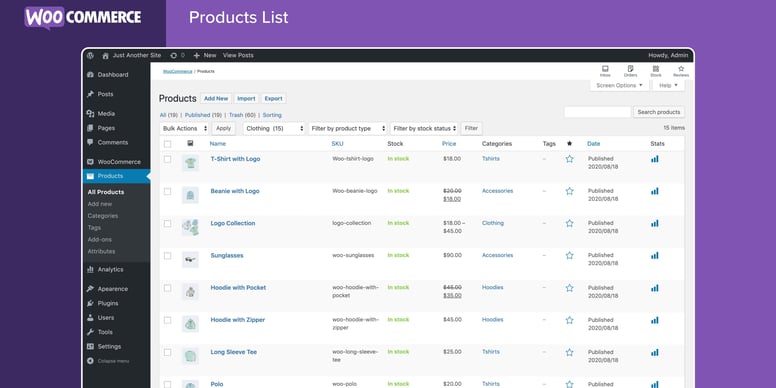Toggle featured star for T-Shirt with Logo
The image size is (776, 388).
click(569, 159)
